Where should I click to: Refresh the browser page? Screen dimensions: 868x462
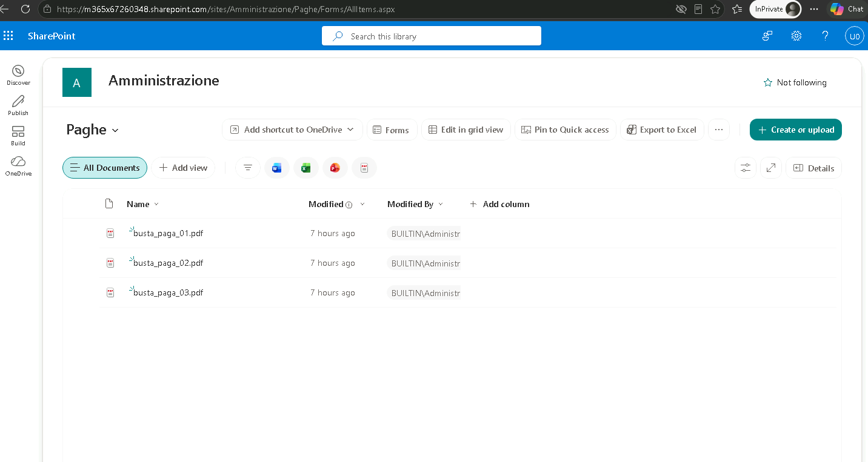coord(25,9)
